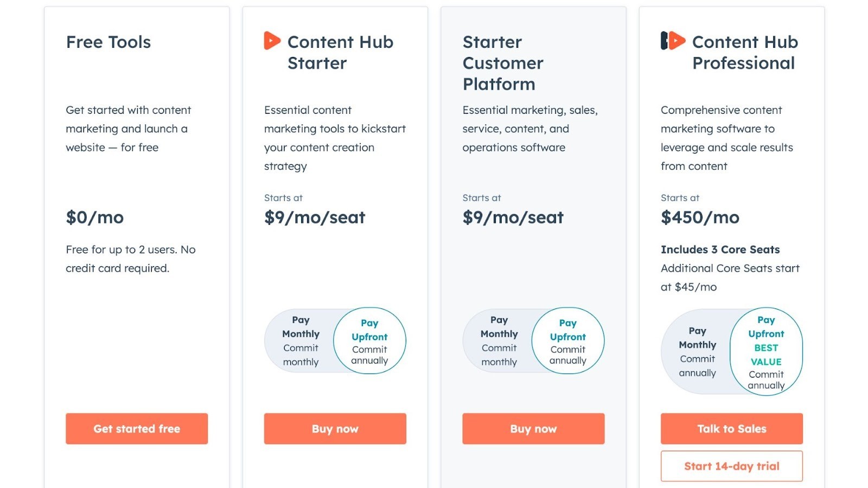This screenshot has height=488, width=868.
Task: Select Pay Monthly for Content Hub Starter
Action: (300, 341)
